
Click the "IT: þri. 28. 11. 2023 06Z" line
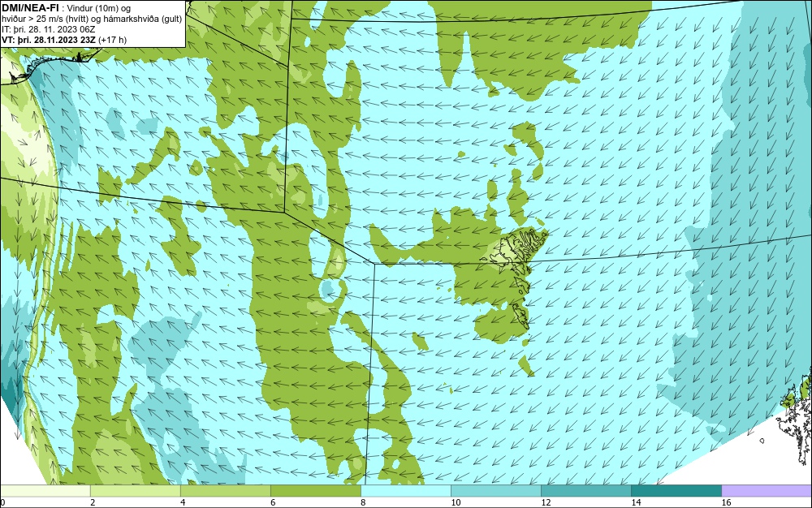[x=48, y=29]
